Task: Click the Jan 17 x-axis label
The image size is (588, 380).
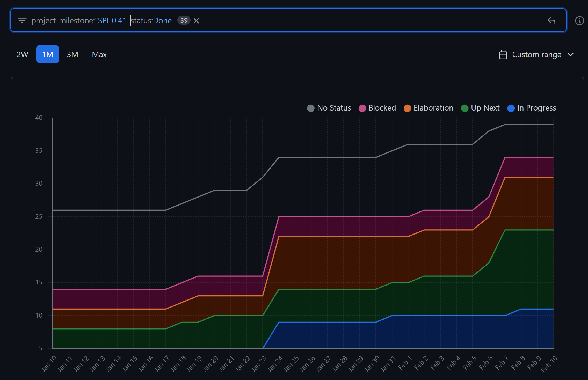Action: [x=162, y=363]
